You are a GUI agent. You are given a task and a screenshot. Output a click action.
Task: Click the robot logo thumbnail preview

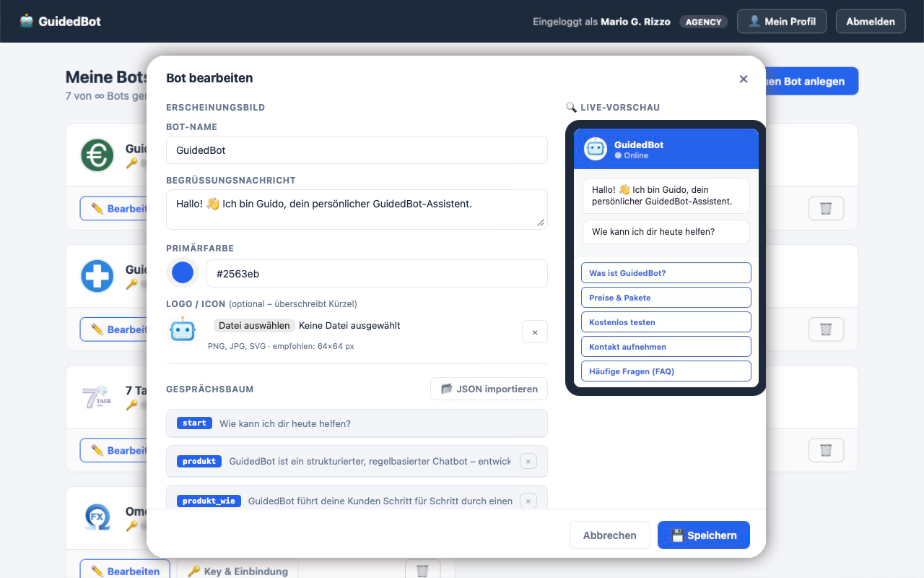pyautogui.click(x=183, y=330)
